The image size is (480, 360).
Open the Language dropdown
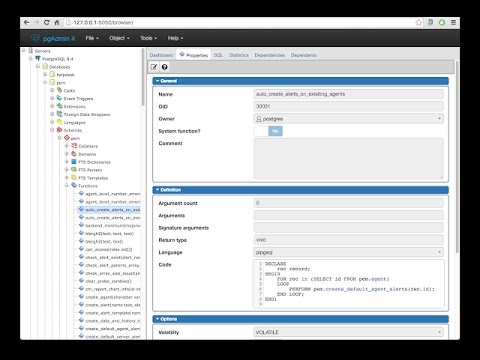click(x=349, y=252)
